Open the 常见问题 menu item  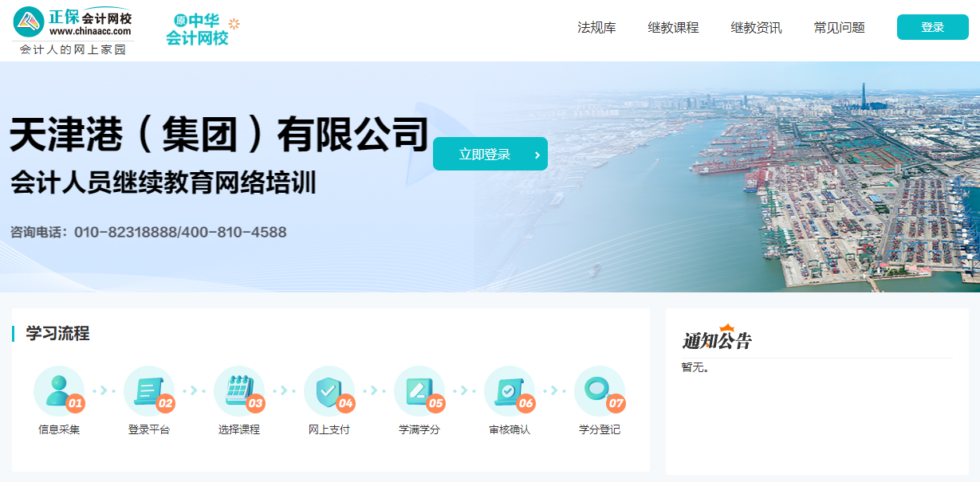(x=839, y=27)
